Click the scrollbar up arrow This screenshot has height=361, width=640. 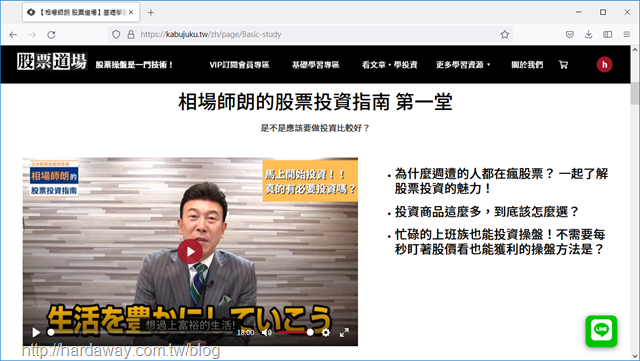pyautogui.click(x=635, y=50)
